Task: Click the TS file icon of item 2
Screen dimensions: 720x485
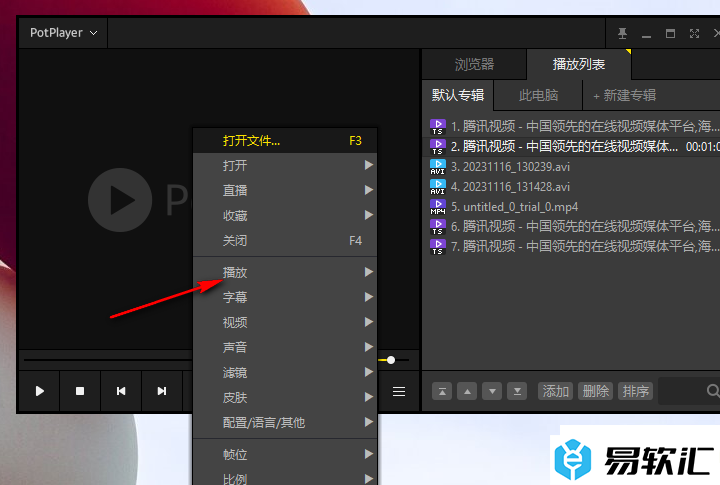Action: coord(438,147)
